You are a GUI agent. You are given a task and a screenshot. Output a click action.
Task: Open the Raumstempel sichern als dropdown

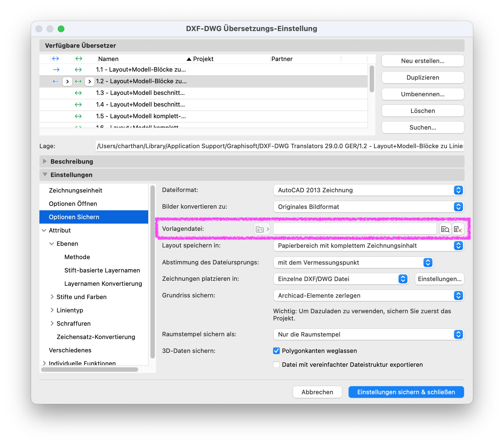pyautogui.click(x=369, y=334)
